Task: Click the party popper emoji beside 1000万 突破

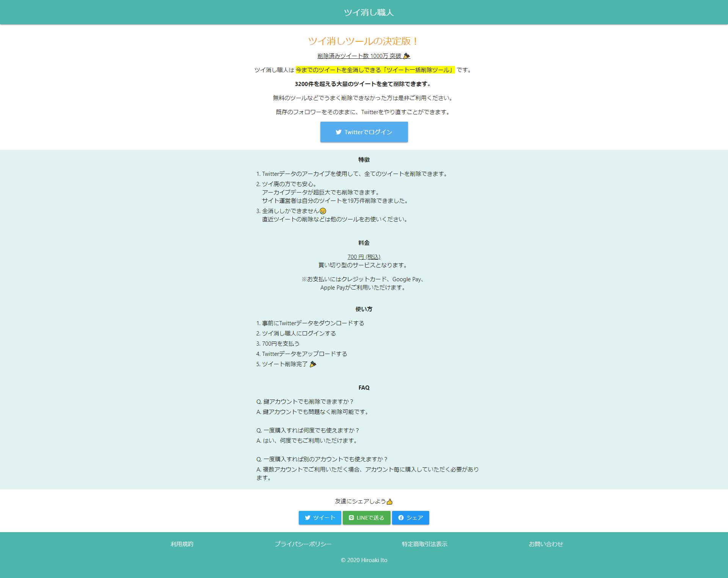Action: point(406,56)
